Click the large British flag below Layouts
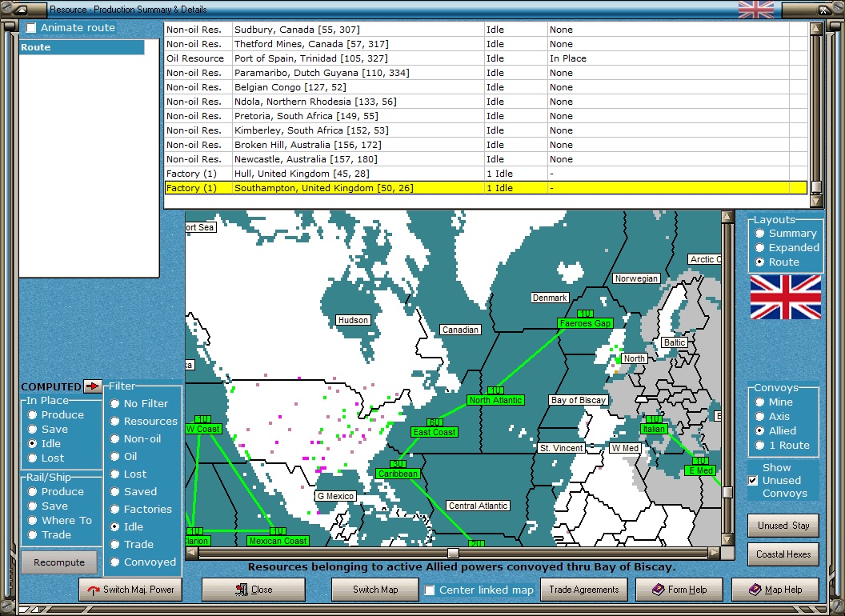 785,297
